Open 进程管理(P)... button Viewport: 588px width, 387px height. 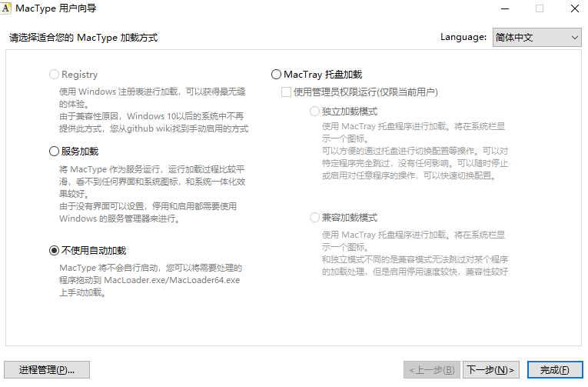(x=47, y=370)
